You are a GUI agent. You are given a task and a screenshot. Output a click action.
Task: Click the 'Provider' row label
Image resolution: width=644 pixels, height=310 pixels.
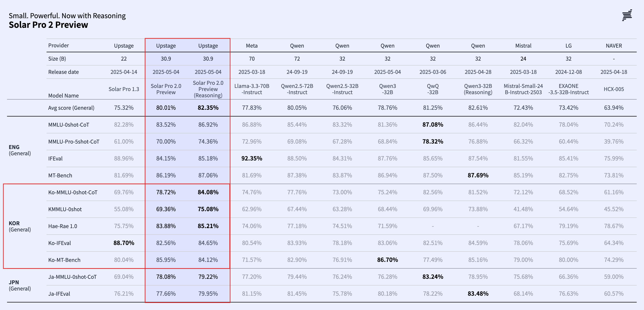(x=59, y=46)
